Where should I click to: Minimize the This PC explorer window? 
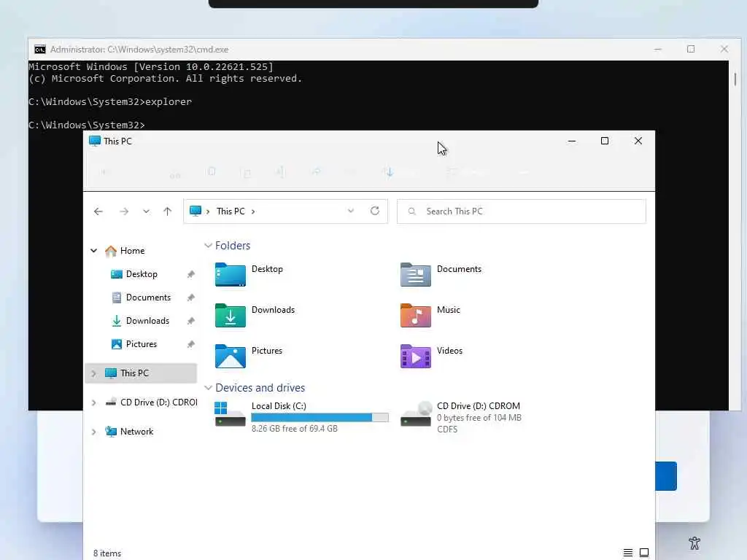click(x=572, y=141)
